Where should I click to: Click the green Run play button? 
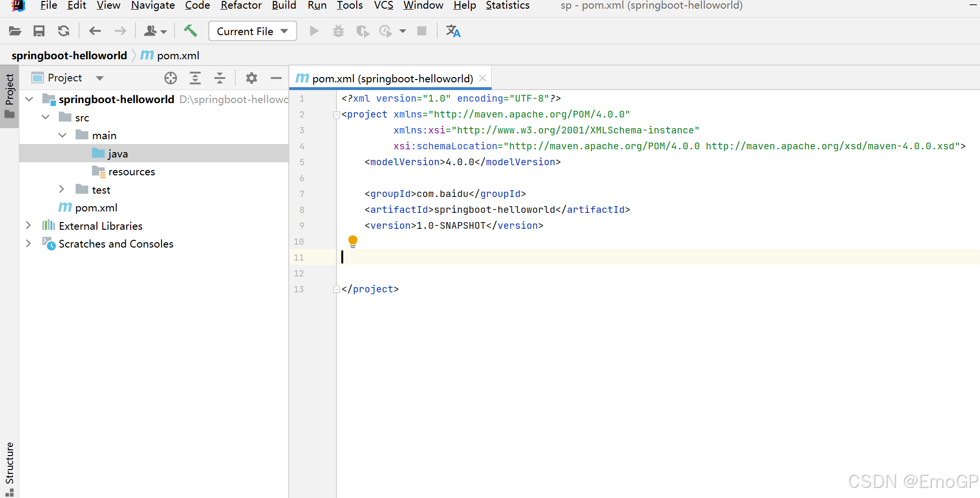coord(314,31)
